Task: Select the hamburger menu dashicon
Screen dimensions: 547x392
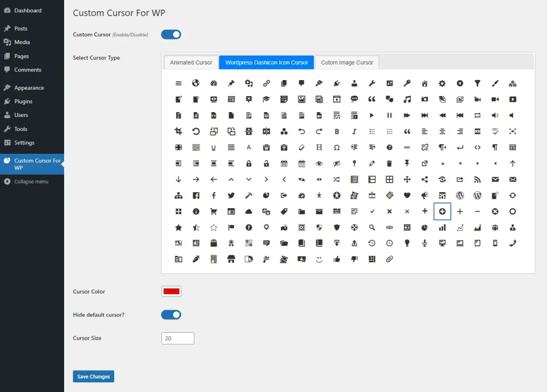Action: pos(178,83)
